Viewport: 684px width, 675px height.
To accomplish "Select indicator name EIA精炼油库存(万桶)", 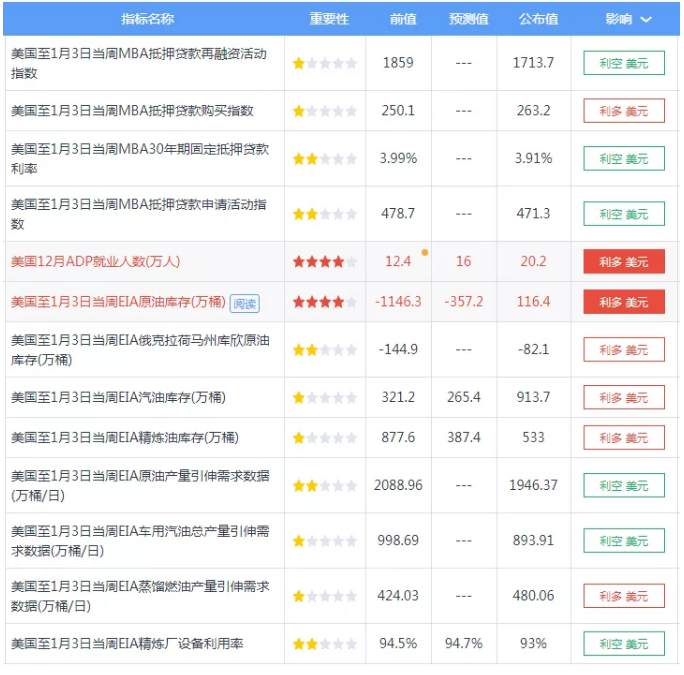I will tap(125, 438).
